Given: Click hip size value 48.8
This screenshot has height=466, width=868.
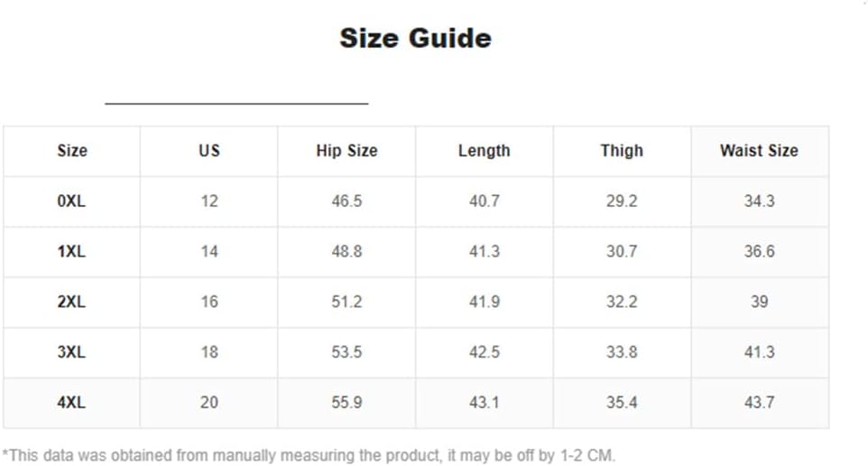Looking at the screenshot, I should [x=346, y=252].
